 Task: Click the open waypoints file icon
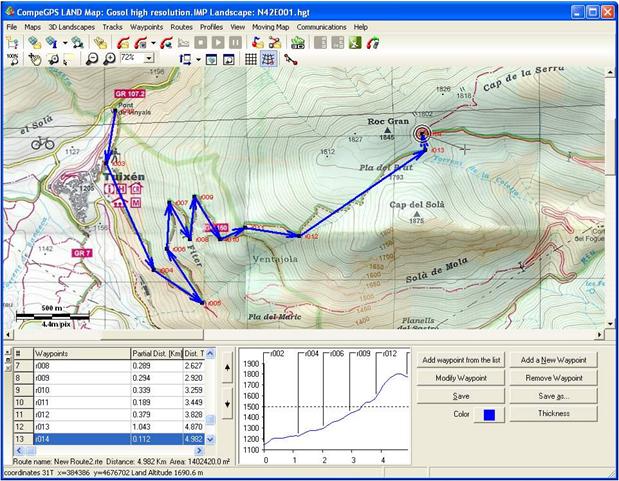point(100,42)
